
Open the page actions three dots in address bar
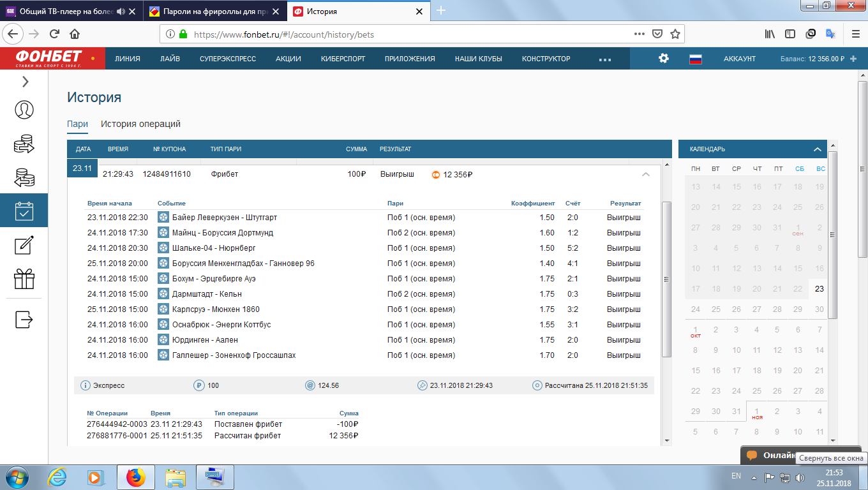(x=640, y=34)
